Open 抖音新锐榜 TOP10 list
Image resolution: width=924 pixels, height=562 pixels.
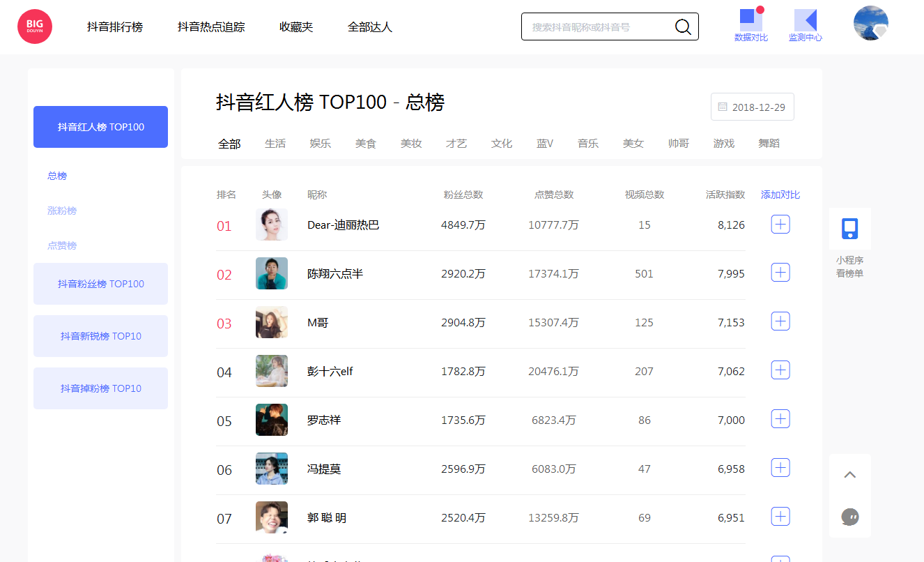(x=100, y=336)
